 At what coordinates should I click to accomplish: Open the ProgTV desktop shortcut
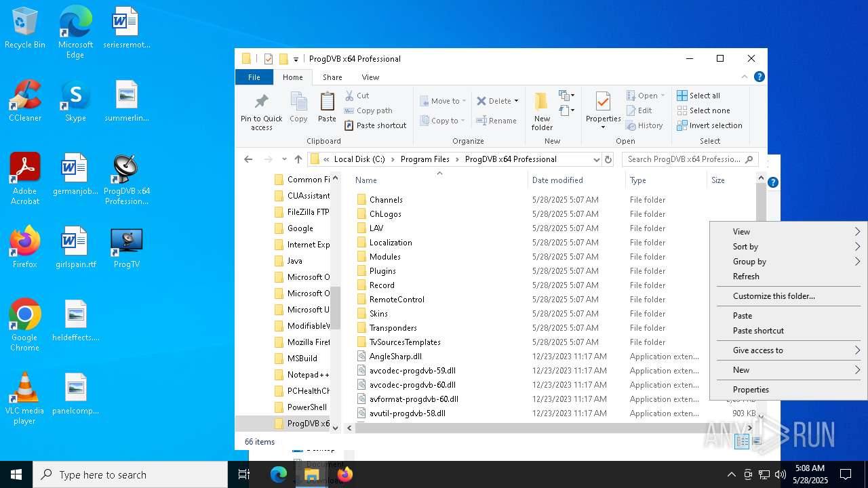pyautogui.click(x=127, y=247)
